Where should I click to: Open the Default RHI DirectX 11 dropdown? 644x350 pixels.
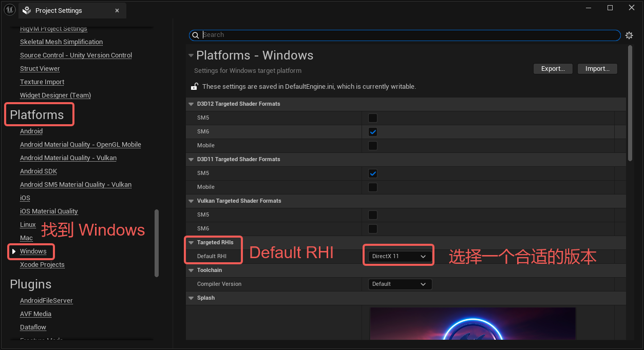click(x=400, y=256)
